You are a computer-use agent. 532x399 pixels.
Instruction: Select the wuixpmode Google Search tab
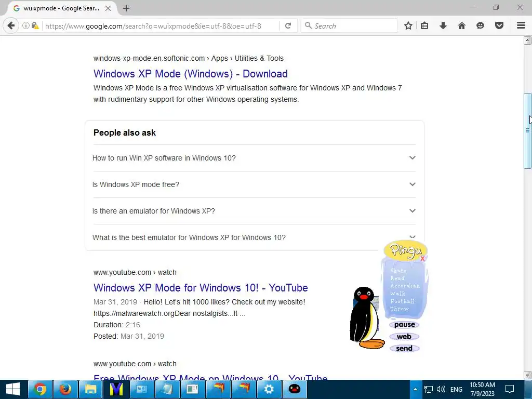coord(61,8)
